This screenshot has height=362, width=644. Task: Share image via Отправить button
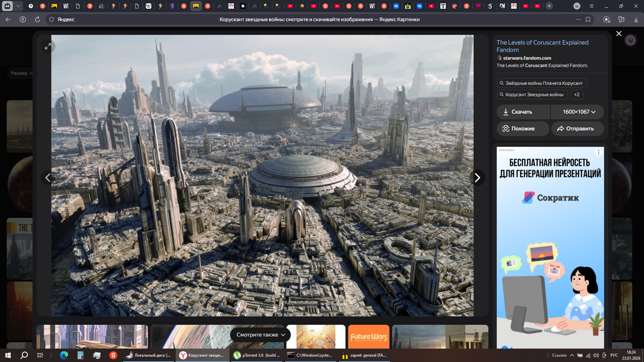tap(578, 129)
